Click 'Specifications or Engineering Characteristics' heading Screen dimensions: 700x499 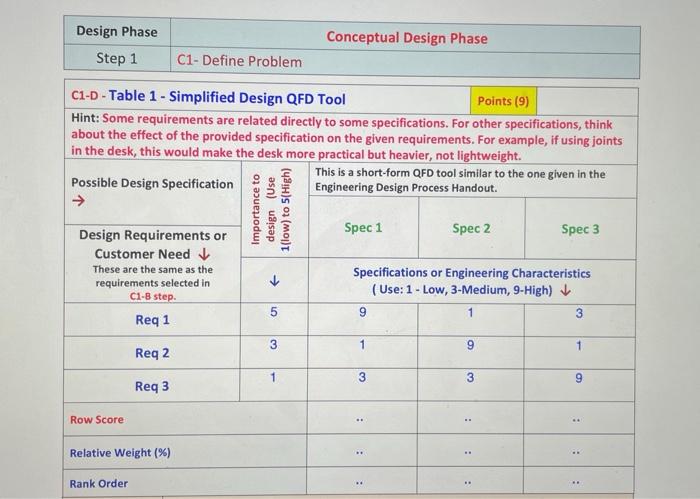tap(472, 273)
